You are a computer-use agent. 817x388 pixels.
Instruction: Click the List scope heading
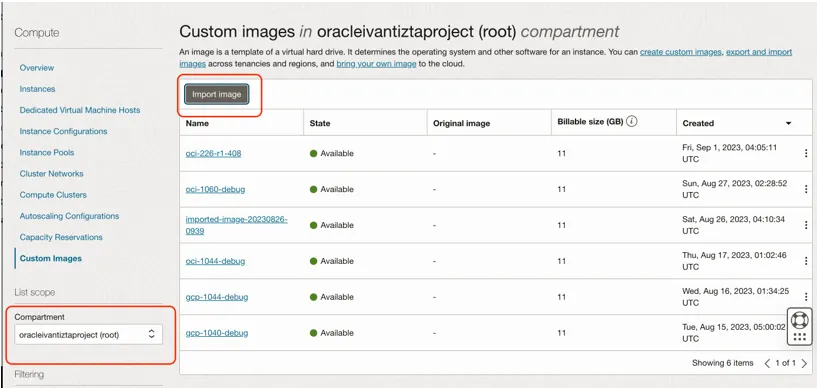34,292
